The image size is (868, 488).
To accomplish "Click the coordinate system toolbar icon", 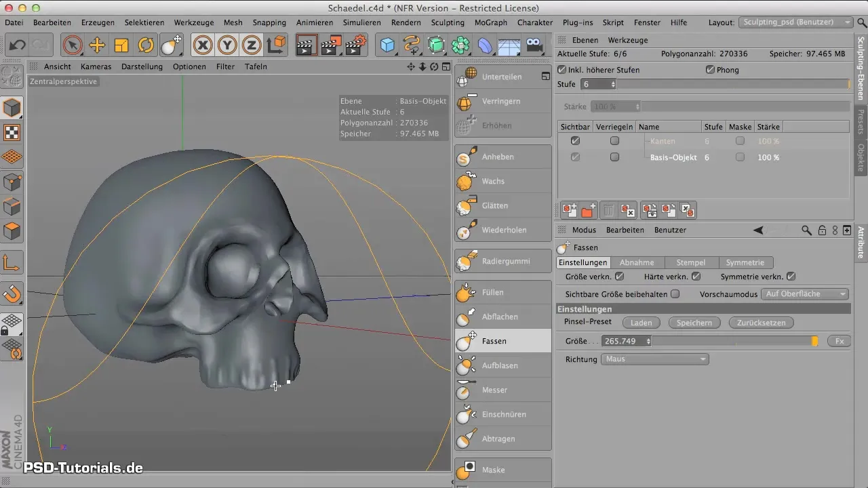I will point(276,45).
